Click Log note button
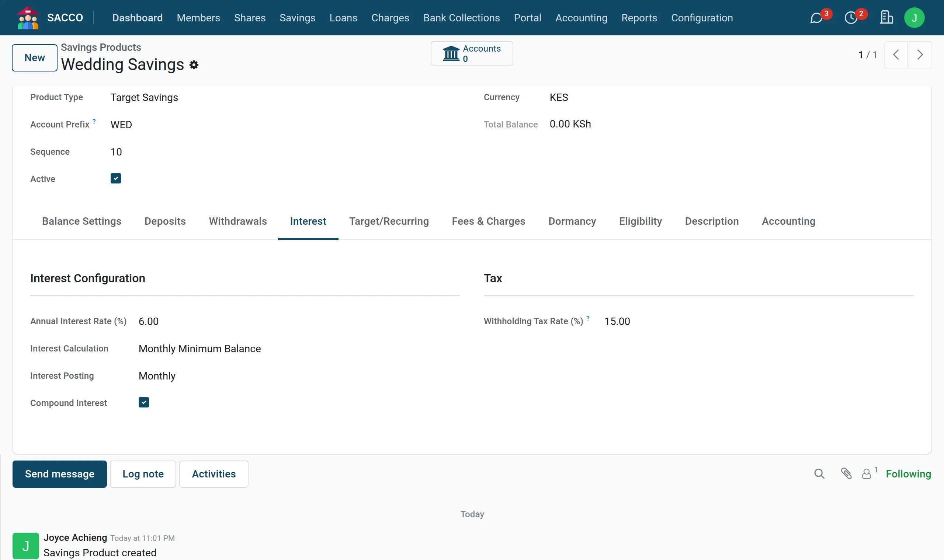 click(x=143, y=474)
